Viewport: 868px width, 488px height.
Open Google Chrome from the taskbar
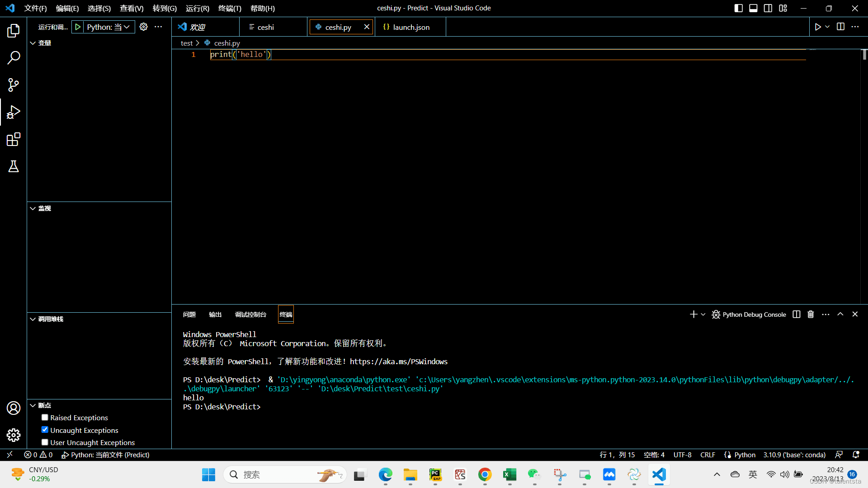[x=485, y=474]
